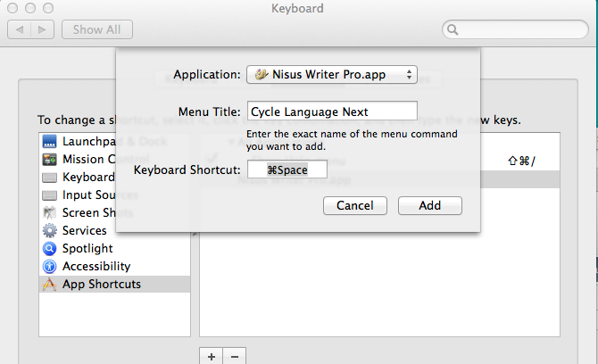Viewport: 598px width, 364px height.
Task: Click the Spotlight magnifier icon
Action: coord(50,249)
